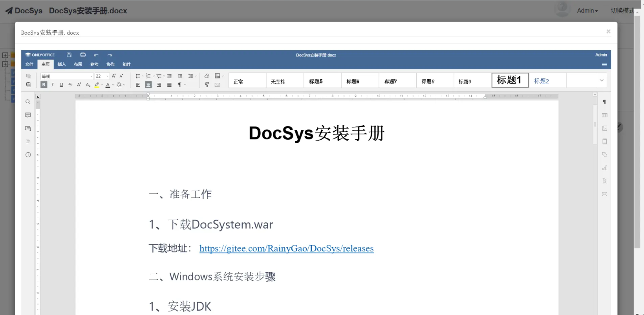Increase font size with the larger A icon
Image resolution: width=644 pixels, height=315 pixels.
click(x=113, y=76)
